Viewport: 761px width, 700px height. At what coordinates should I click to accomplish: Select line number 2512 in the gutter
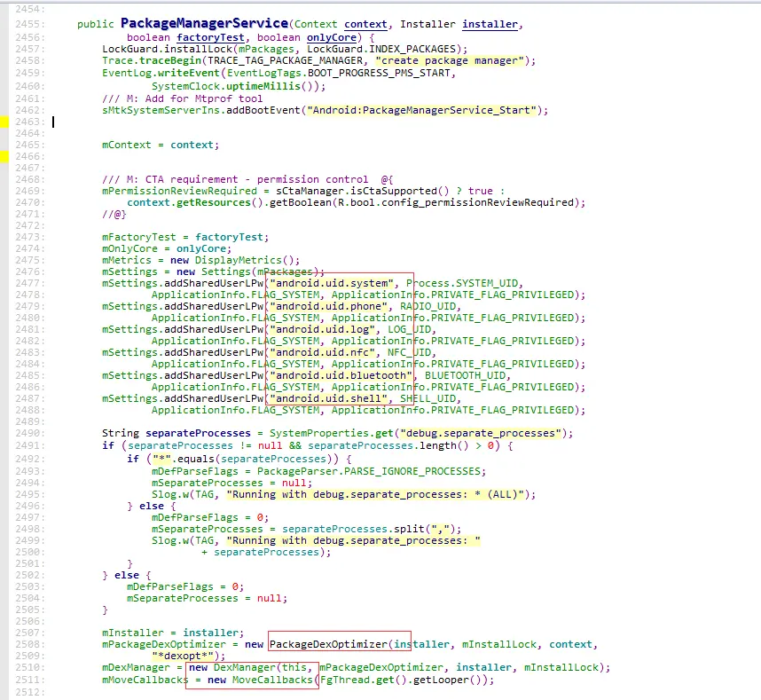coord(29,692)
